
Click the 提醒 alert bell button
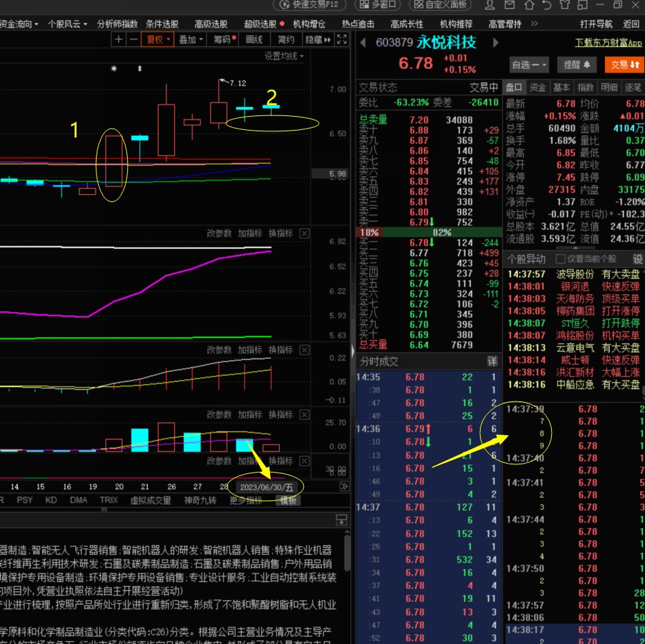tap(577, 64)
